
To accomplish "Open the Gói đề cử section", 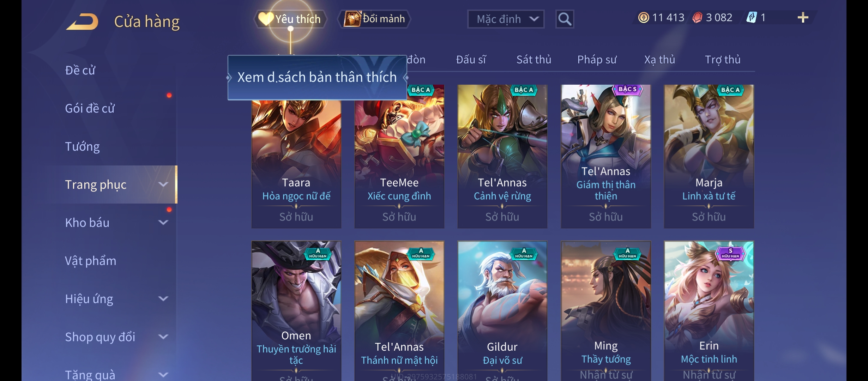I will click(90, 108).
